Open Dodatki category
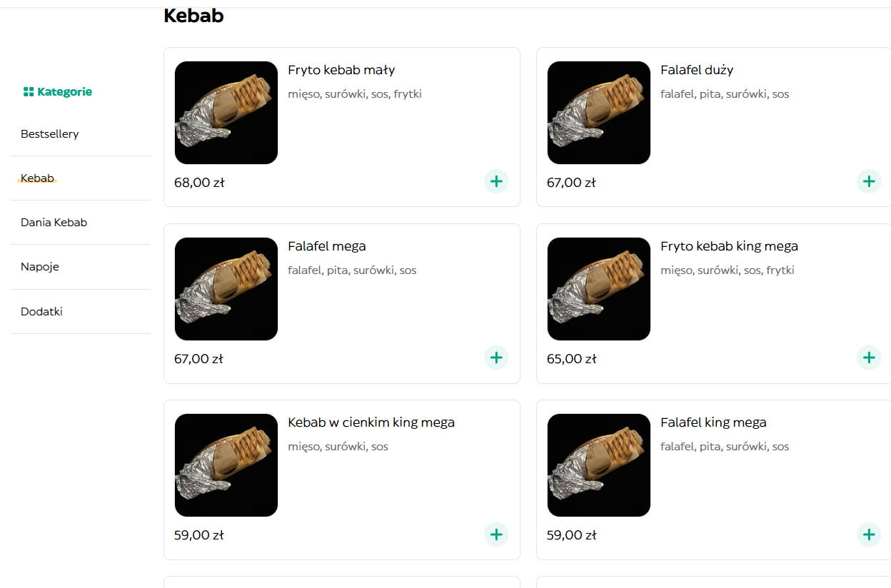This screenshot has width=891, height=588. (41, 312)
